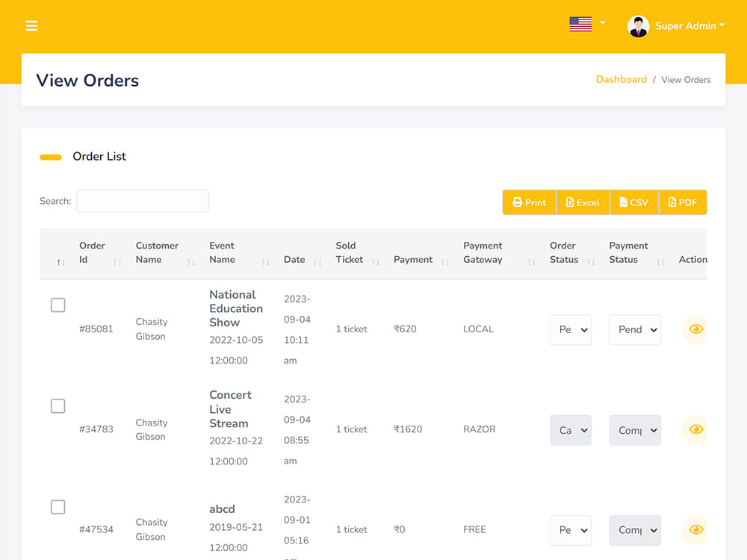Screen dimensions: 747x560
Task: Open order status dropdown for order #47534
Action: [570, 530]
